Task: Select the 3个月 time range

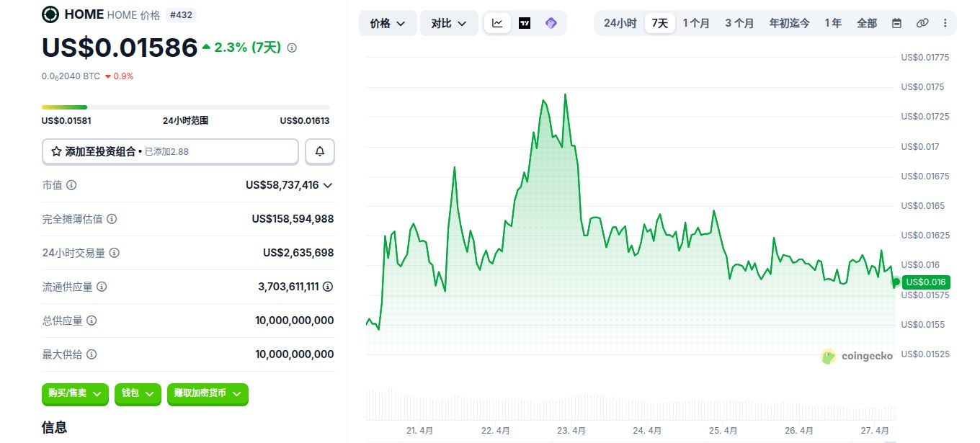Action: [x=739, y=23]
